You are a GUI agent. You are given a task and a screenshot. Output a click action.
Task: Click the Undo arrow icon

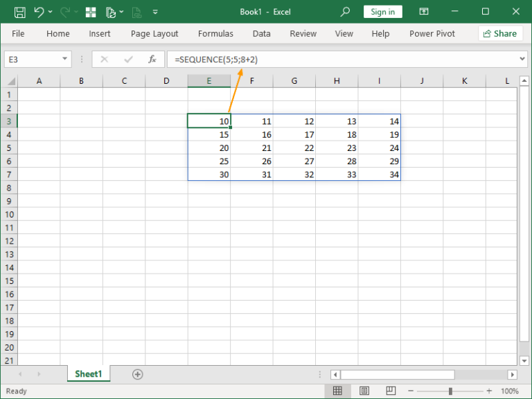pos(39,12)
